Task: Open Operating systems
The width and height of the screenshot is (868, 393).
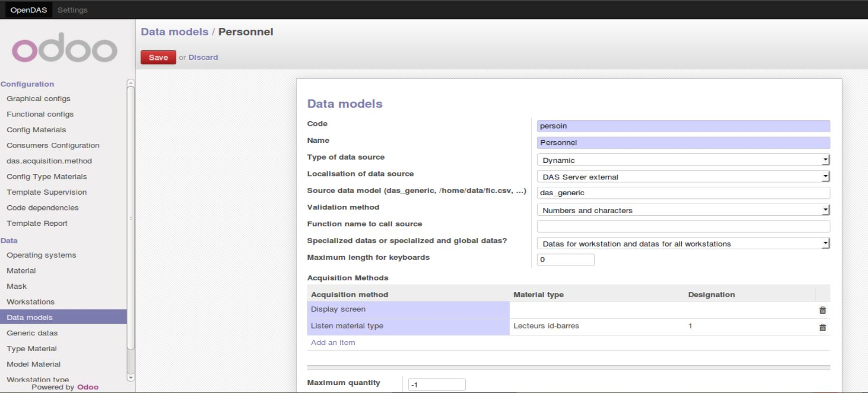Action: click(x=41, y=255)
